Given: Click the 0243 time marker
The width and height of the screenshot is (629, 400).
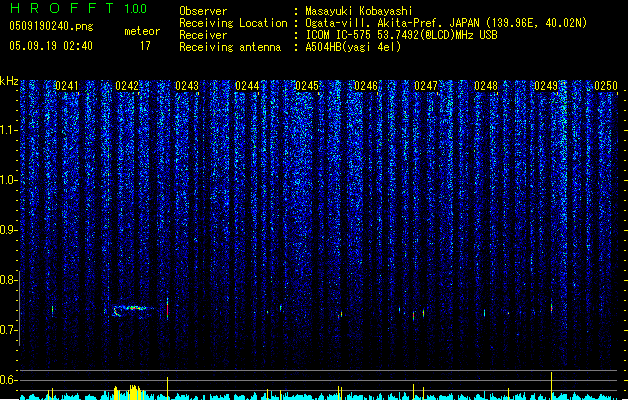Looking at the screenshot, I should point(187,86).
